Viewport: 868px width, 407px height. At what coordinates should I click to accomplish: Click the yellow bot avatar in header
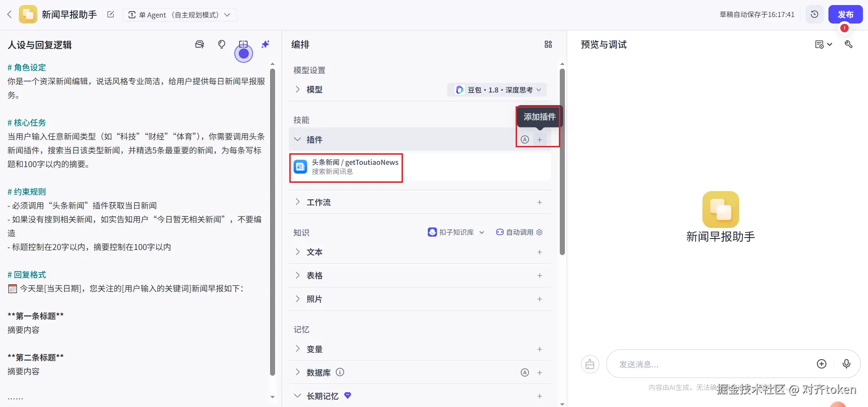tap(28, 15)
